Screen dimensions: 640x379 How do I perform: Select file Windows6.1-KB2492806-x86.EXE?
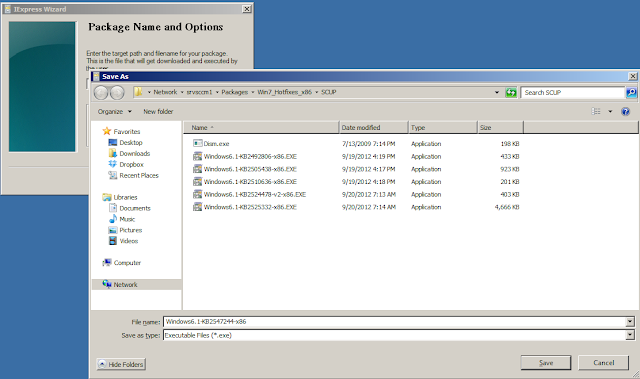coord(250,156)
